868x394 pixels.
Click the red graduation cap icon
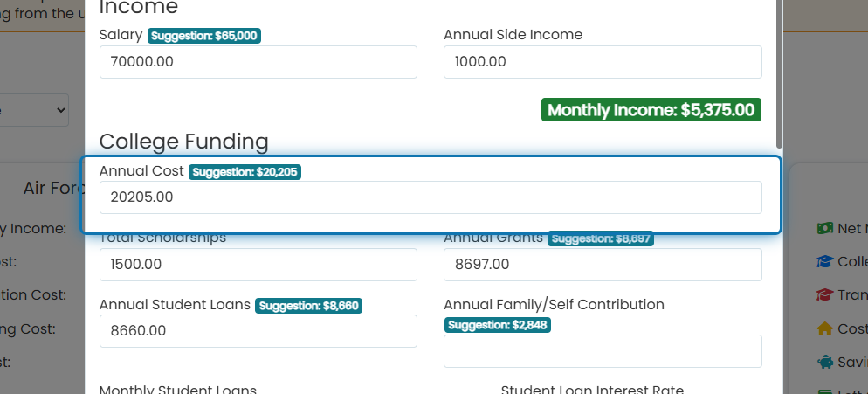[824, 294]
